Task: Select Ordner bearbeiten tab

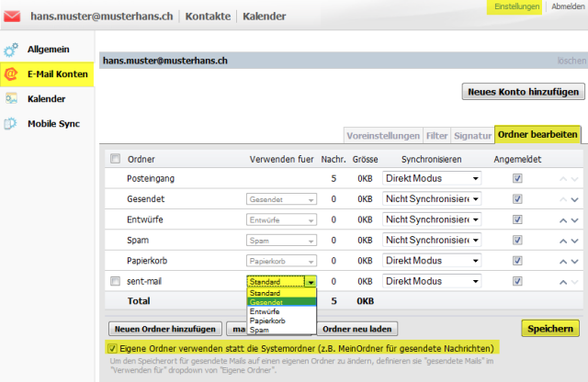Action: point(537,135)
